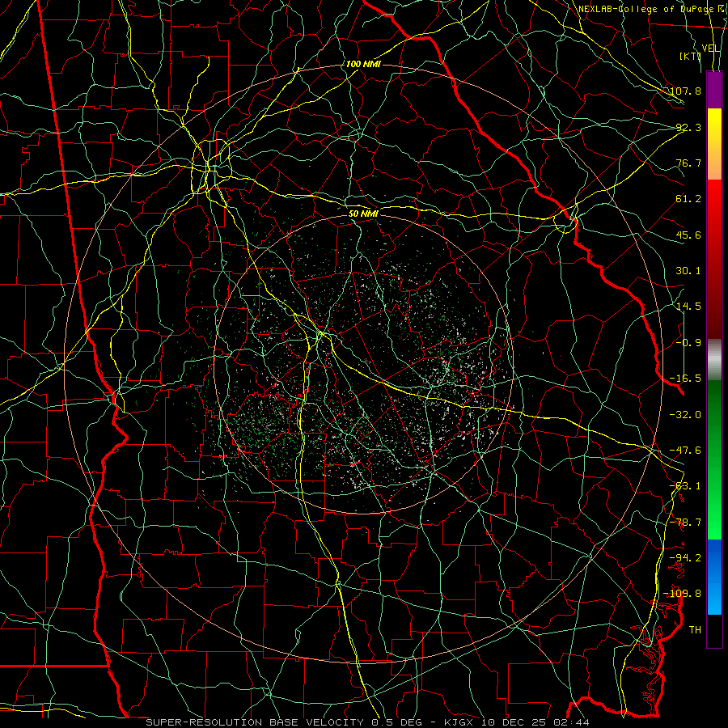Click the VEL legend title
Screen dimensions: 728x728
[711, 49]
